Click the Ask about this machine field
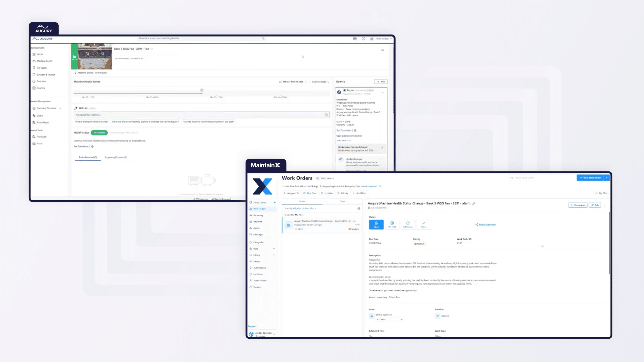Screen dimensions: 644x362 (202, 115)
